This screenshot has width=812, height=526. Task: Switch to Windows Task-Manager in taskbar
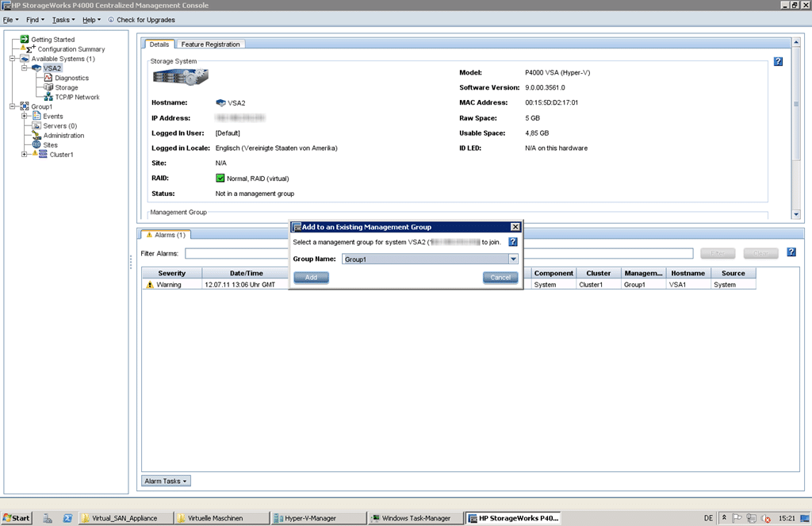(x=416, y=518)
